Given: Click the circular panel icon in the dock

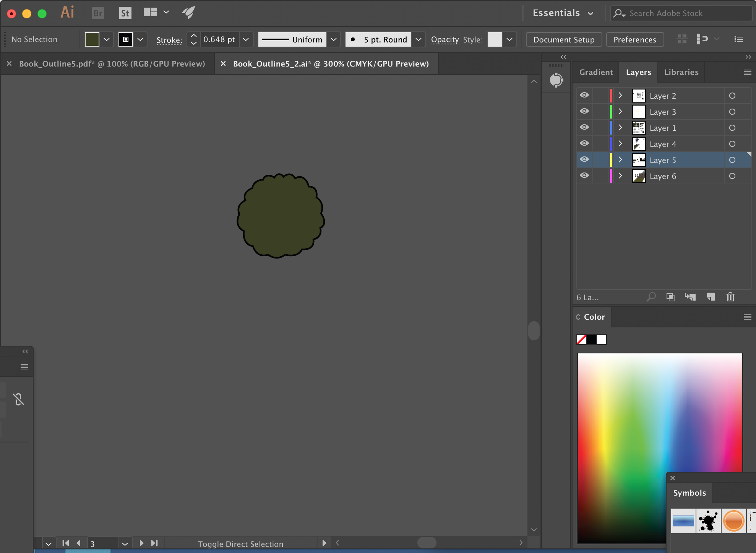Looking at the screenshot, I should tap(556, 80).
